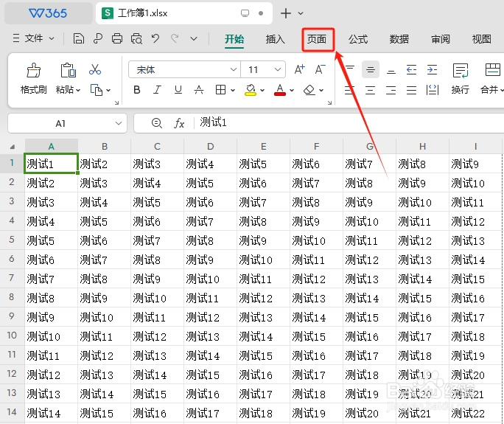The width and height of the screenshot is (504, 424).
Task: Click the Redo arrow
Action: 175,38
